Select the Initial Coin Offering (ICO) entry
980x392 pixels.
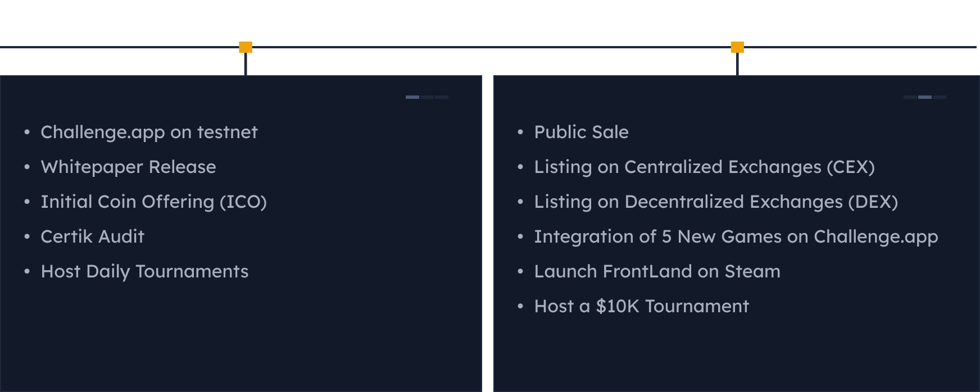[153, 202]
